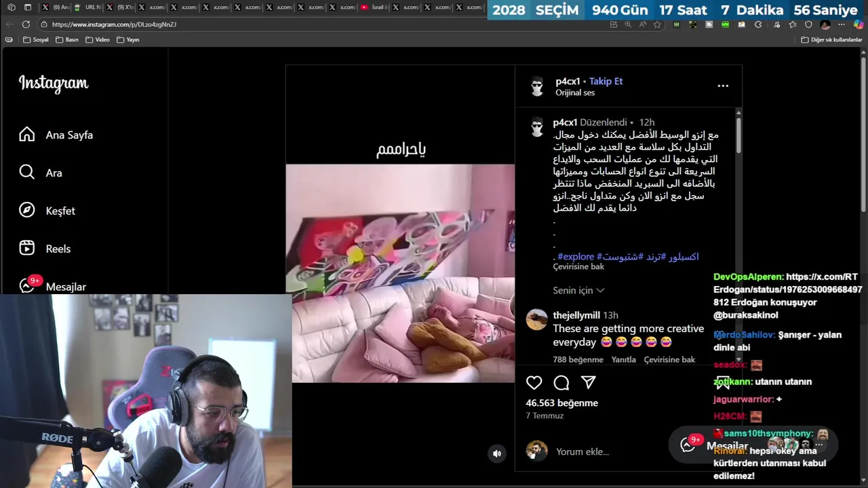
Task: Click the zoom magnifier in address bar
Action: [628, 24]
